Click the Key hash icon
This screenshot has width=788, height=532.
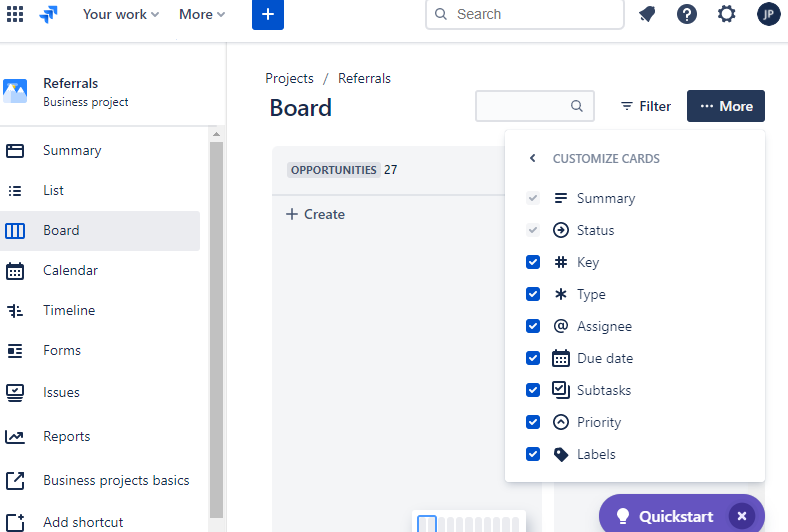(561, 262)
